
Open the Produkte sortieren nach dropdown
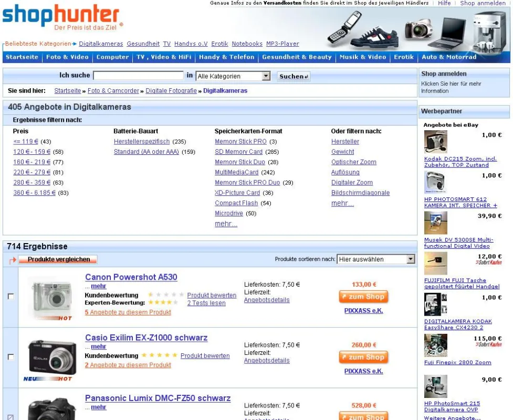click(x=376, y=259)
